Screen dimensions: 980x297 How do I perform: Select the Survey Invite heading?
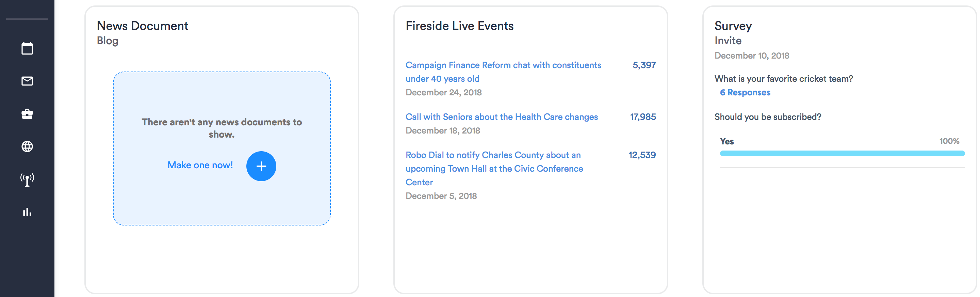(728, 41)
